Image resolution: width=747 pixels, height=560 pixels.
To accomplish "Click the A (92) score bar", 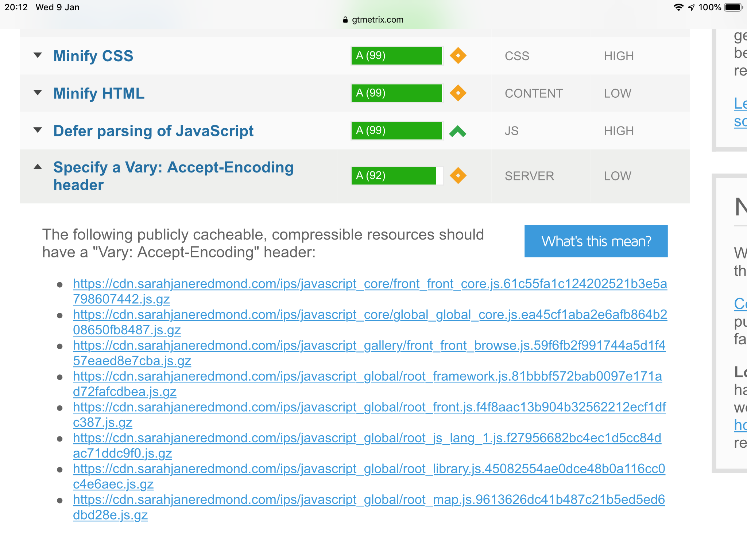I will pyautogui.click(x=397, y=176).
